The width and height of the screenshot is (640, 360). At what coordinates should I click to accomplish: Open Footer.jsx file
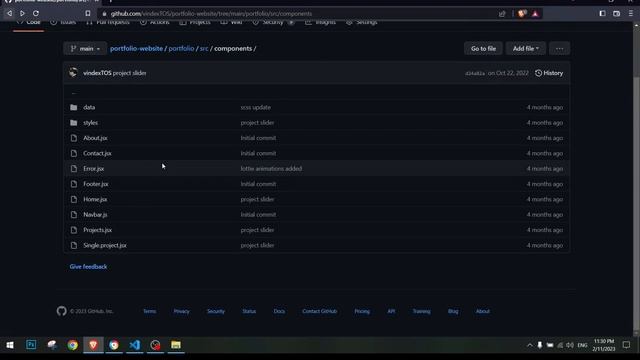click(x=96, y=184)
